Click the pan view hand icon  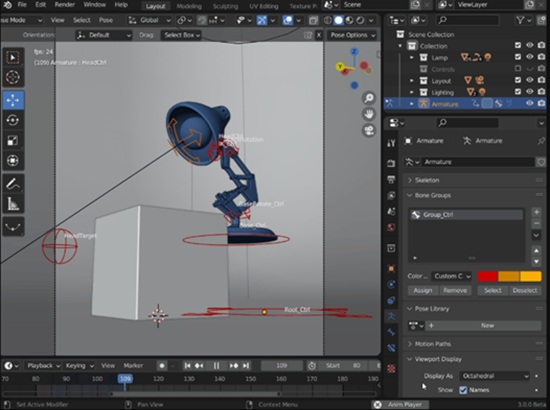(x=369, y=114)
